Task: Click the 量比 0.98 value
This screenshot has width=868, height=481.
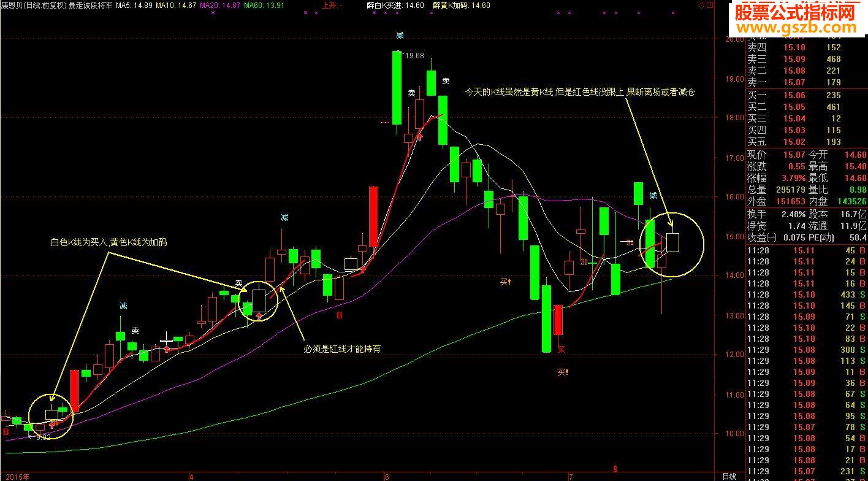Action: click(x=858, y=190)
